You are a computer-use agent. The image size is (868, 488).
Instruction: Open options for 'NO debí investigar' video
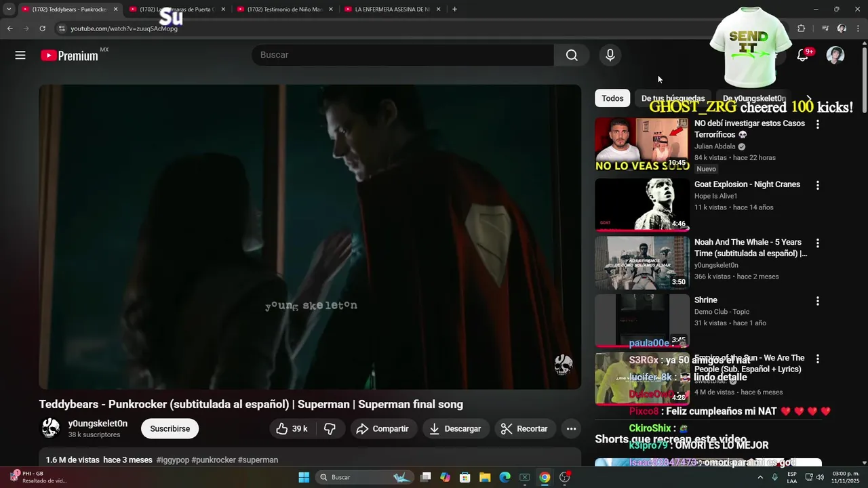point(818,125)
